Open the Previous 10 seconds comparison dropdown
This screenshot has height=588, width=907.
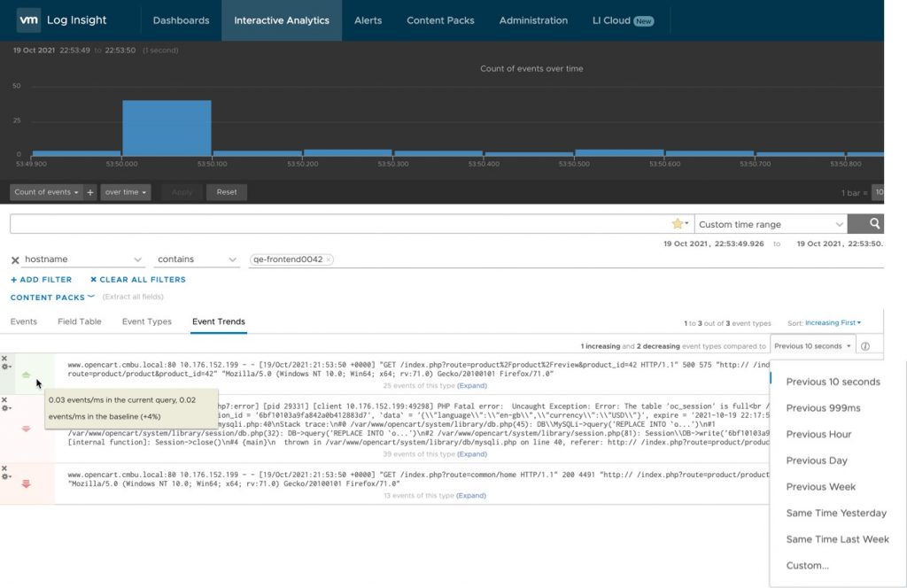(x=812, y=346)
